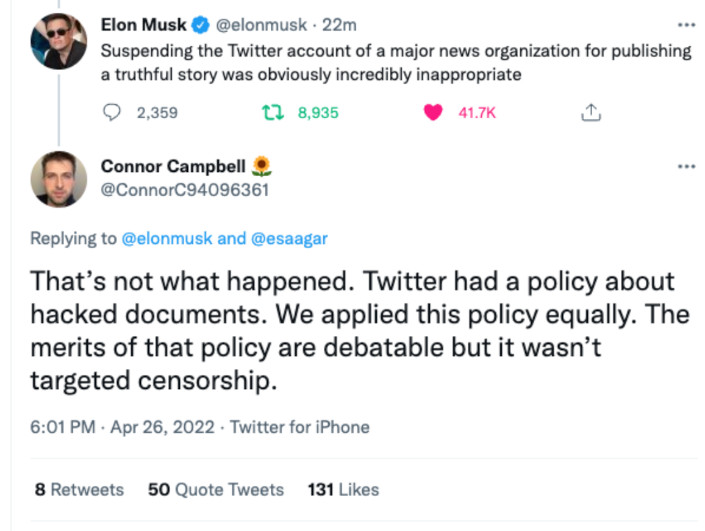This screenshot has height=531, width=705.
Task: Click the sunflower emoji by Connor Campbell
Action: 262,166
